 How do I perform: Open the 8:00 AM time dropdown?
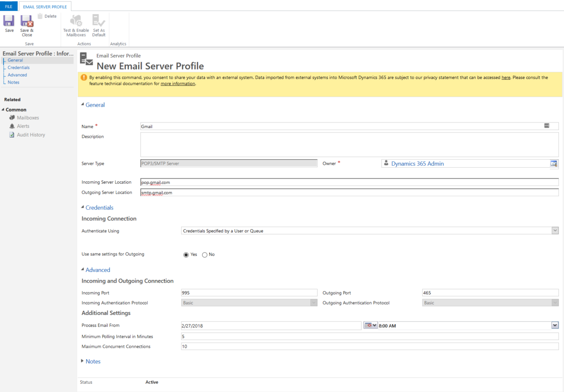click(x=555, y=325)
